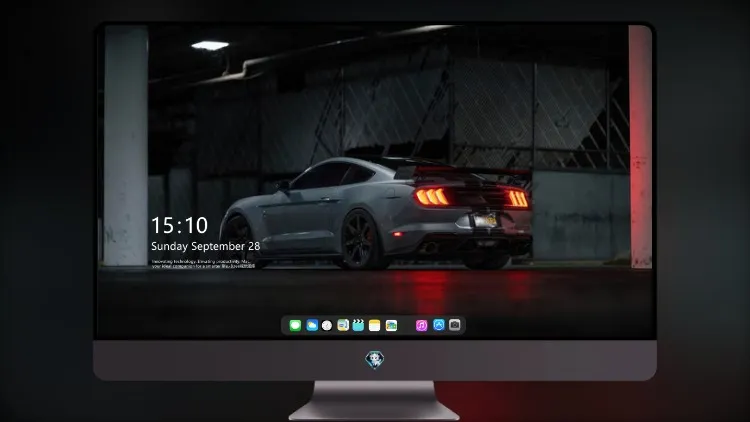Click the Sunday September 28 date text

(206, 246)
